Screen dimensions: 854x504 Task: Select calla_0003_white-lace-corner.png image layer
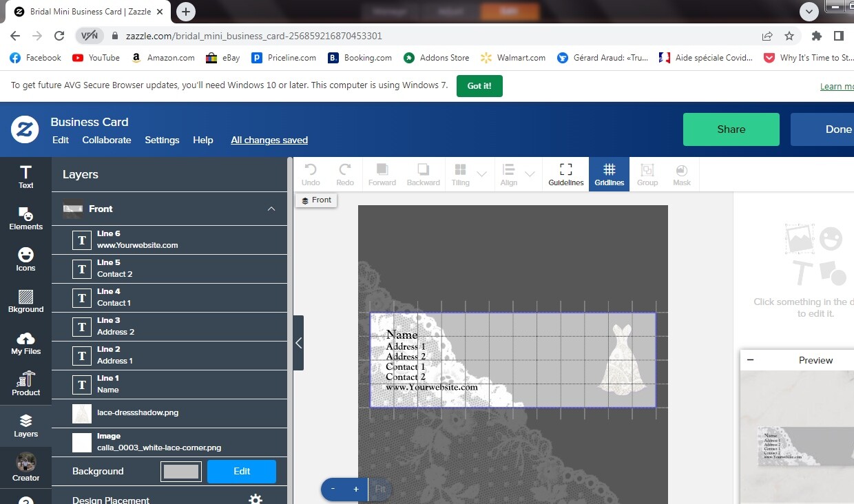[169, 442]
